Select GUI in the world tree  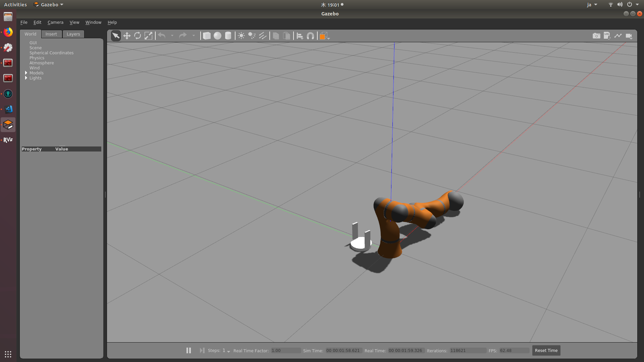33,43
